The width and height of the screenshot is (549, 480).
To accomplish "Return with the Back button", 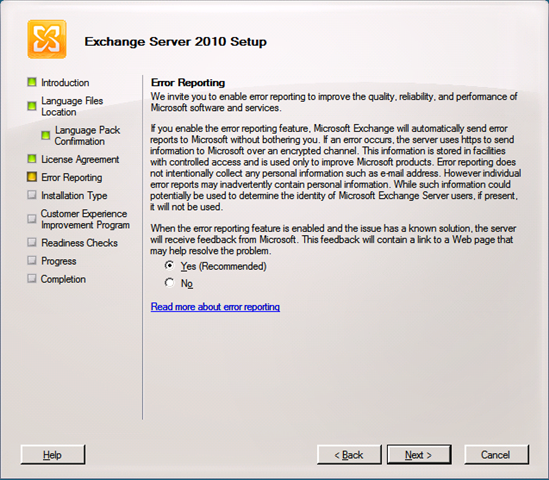I will [x=349, y=455].
